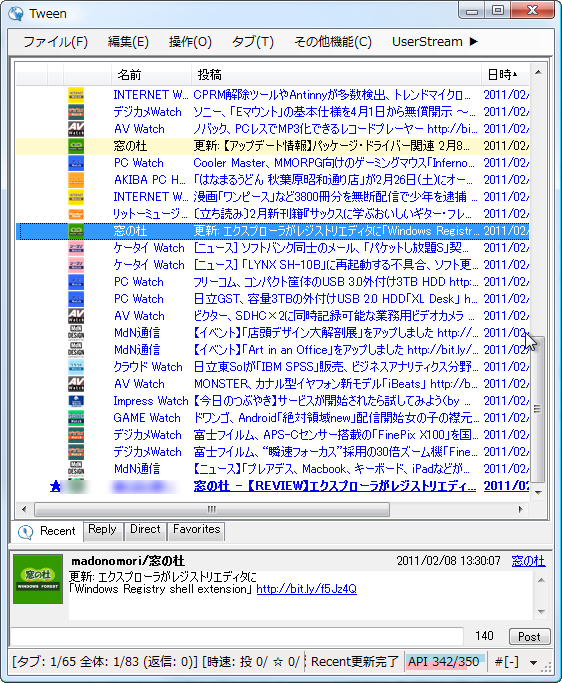Click the detail pane scroll down arrow
562x683 pixels.
(541, 612)
